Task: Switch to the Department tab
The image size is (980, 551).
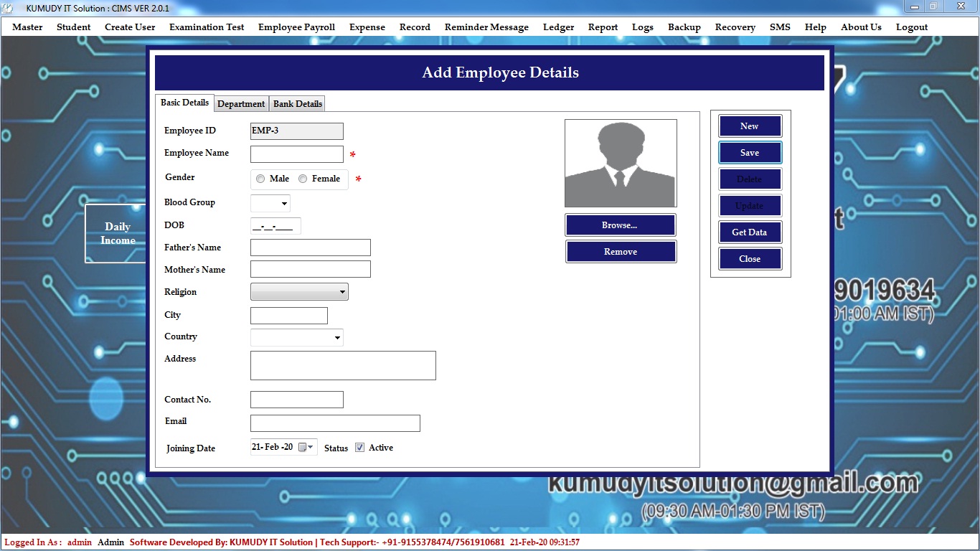Action: (x=241, y=104)
